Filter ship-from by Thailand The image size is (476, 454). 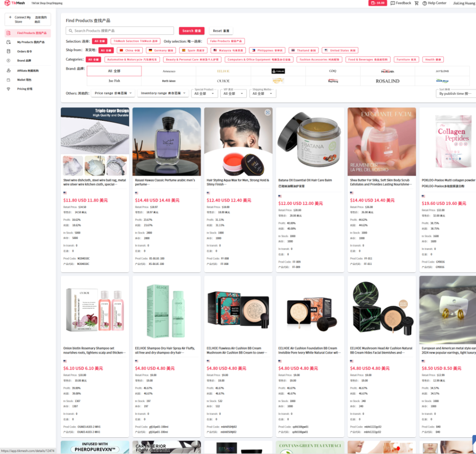coord(304,50)
